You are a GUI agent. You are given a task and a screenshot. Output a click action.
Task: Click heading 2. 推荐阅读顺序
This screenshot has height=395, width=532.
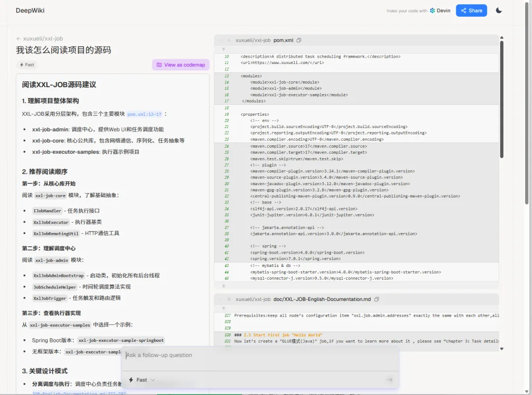[x=45, y=172]
